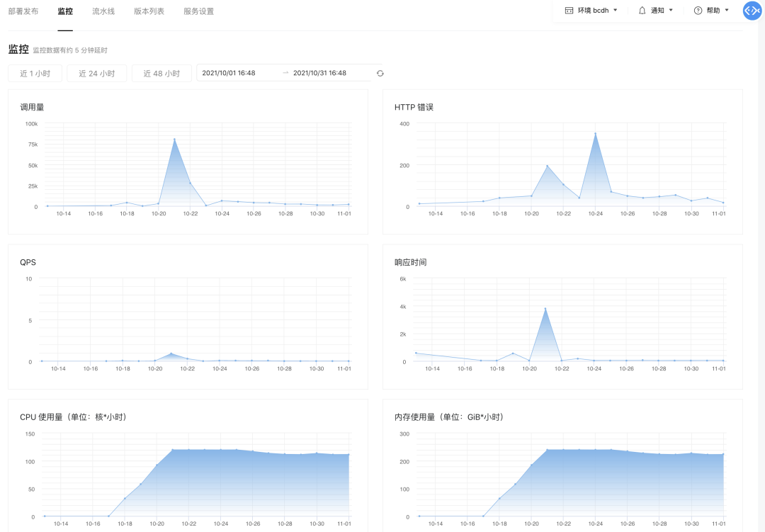Click the start date field 2021/10/01 16:48
Image resolution: width=765 pixels, height=532 pixels.
click(229, 73)
